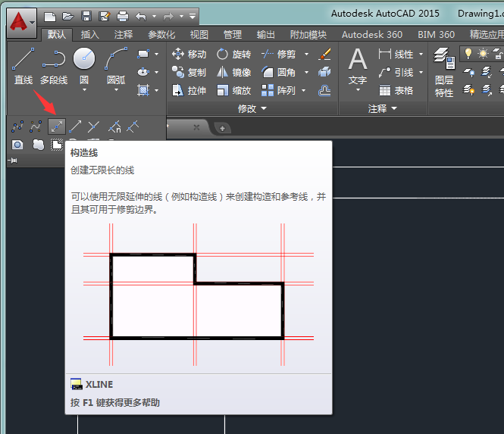Click the 缩放 (Scale) tool
This screenshot has width=504, height=434.
[233, 90]
